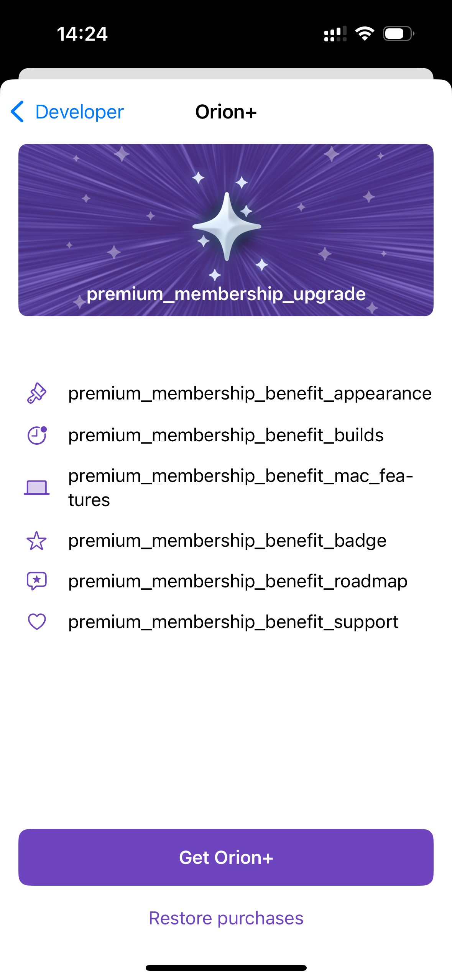Tap the Wi-Fi status bar icon

coord(365,34)
